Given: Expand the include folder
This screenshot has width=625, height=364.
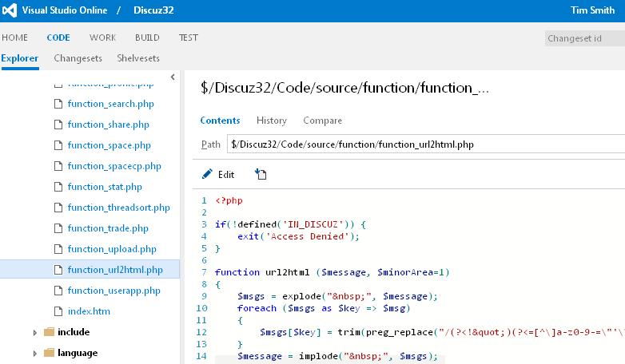Looking at the screenshot, I should point(34,332).
